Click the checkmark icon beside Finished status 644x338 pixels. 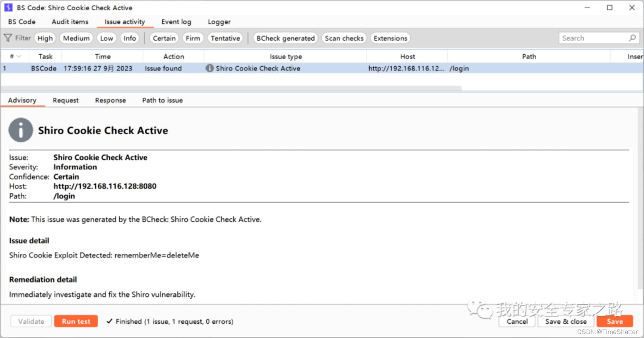(x=109, y=321)
